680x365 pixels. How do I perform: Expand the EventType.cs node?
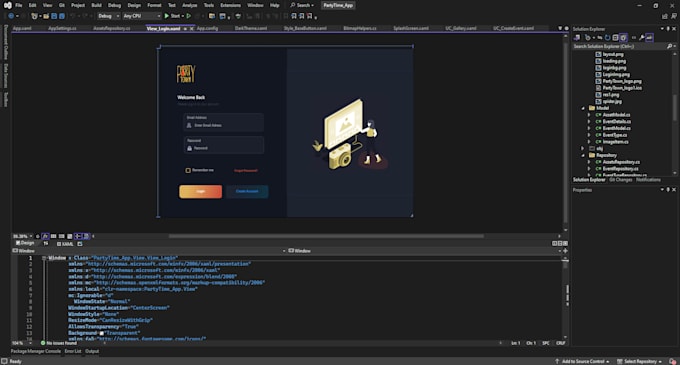point(589,135)
